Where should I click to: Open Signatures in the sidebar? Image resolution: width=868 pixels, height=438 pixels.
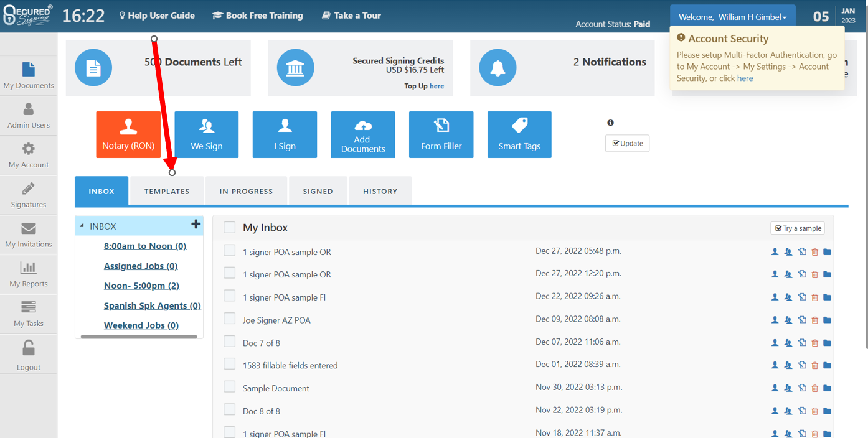pos(29,195)
